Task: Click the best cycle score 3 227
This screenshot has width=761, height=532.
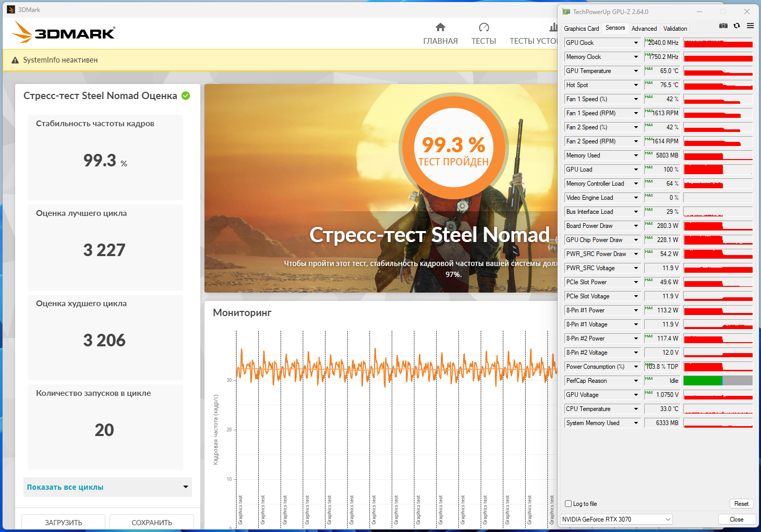Action: [x=104, y=250]
